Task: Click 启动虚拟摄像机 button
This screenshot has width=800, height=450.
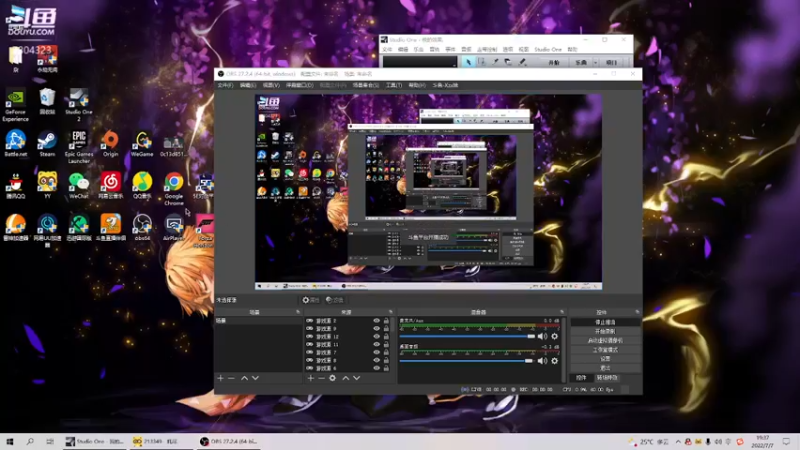Action: click(x=605, y=341)
